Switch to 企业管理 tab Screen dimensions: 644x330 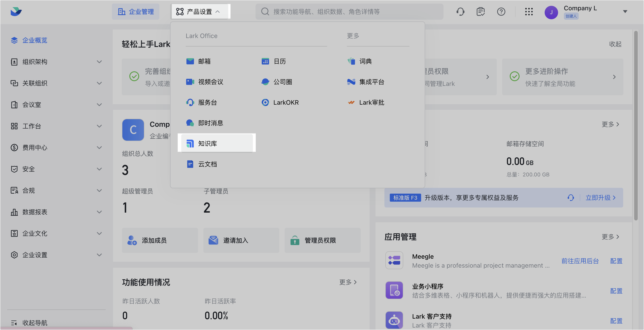pos(136,11)
